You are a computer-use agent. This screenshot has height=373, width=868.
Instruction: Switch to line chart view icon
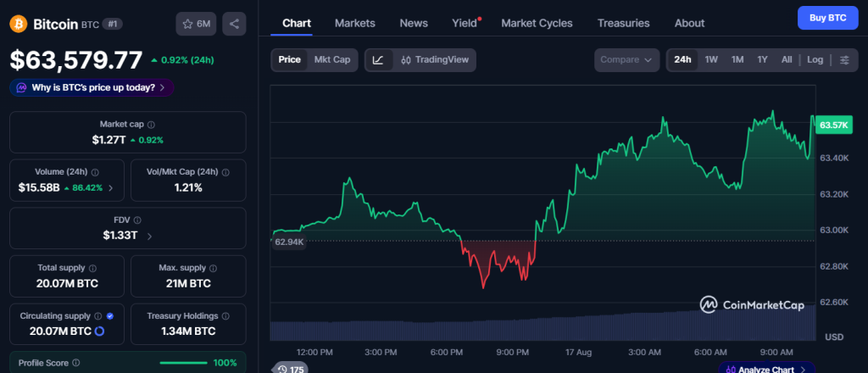coord(379,60)
